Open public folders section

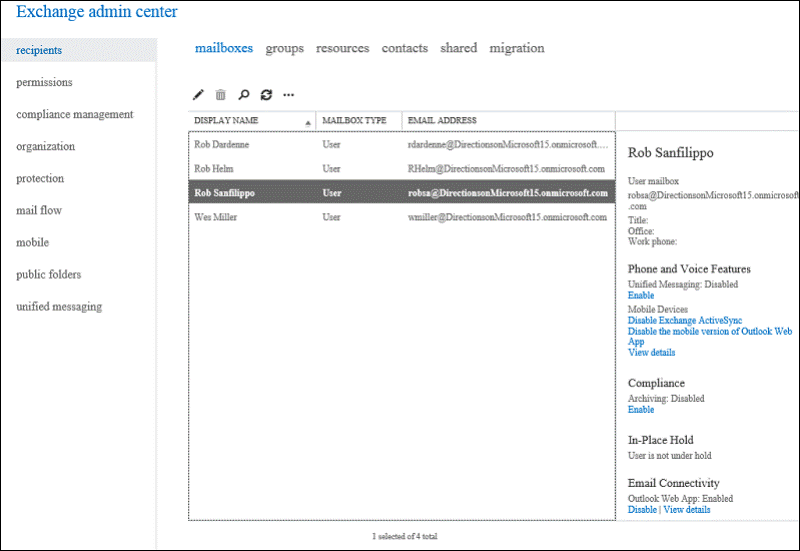pos(48,274)
